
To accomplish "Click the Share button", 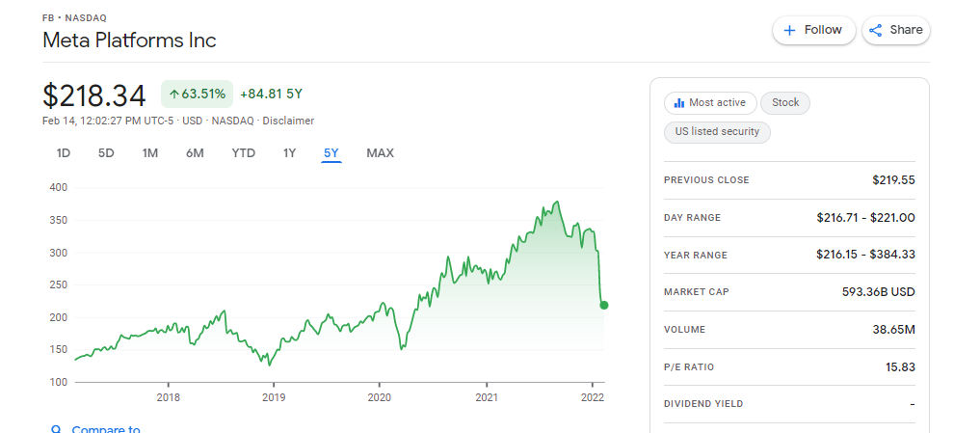I will 895,30.
